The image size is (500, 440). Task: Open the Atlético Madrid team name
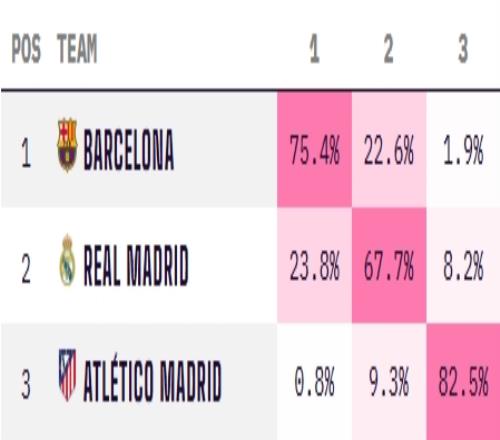pyautogui.click(x=152, y=381)
